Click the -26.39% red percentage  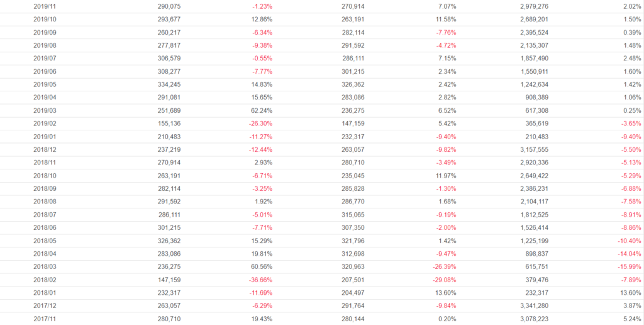point(443,267)
